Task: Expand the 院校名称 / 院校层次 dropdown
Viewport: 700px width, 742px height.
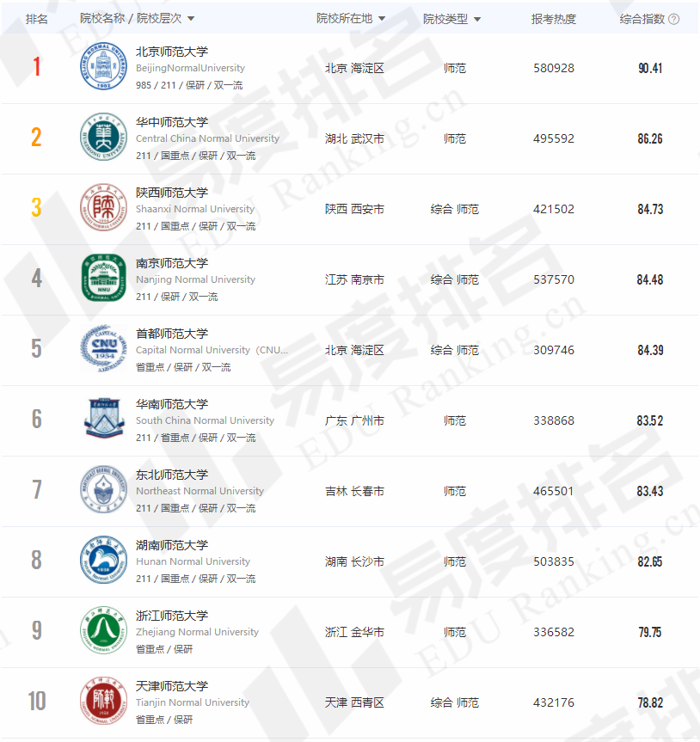Action: [191, 19]
